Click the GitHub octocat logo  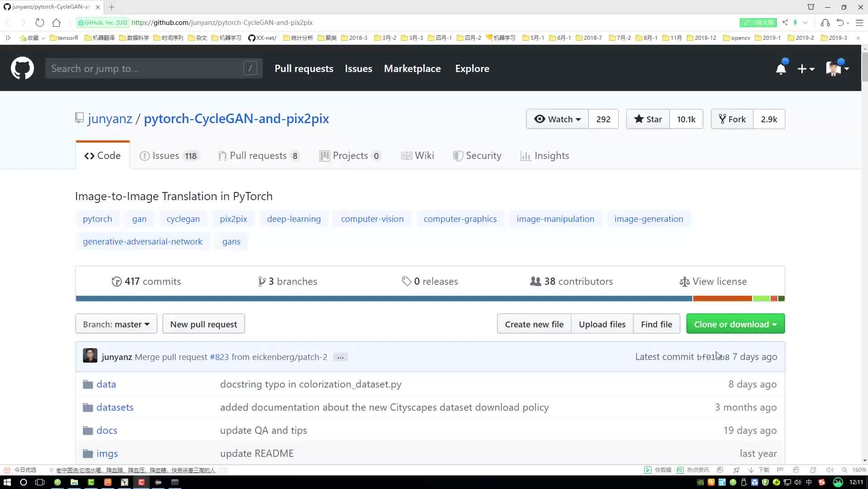pos(22,68)
